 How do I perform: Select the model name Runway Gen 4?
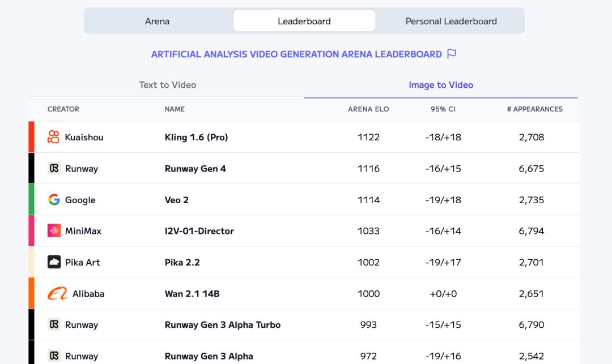tap(195, 169)
